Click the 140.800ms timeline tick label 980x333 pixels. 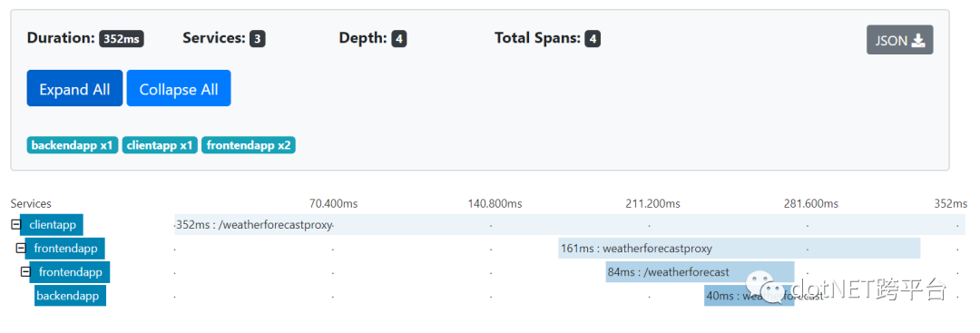495,203
